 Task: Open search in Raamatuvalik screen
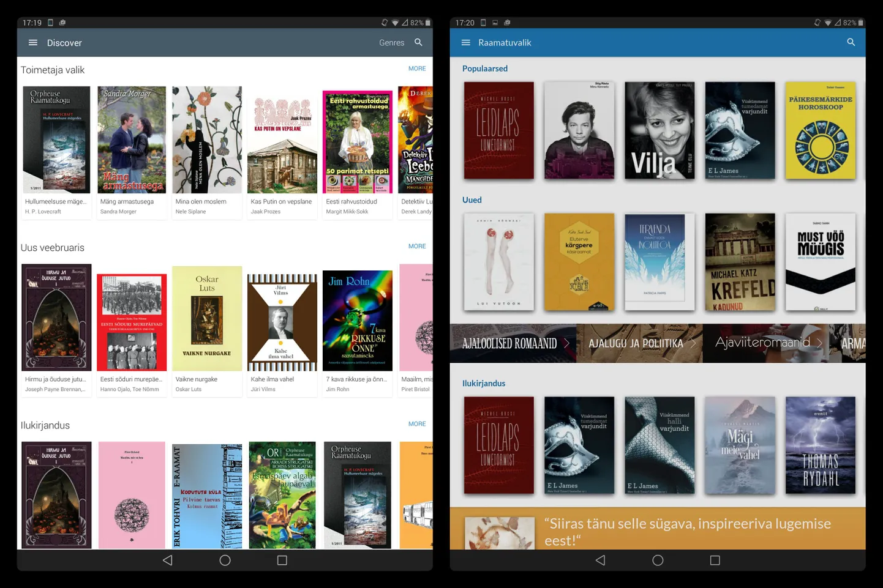tap(851, 42)
